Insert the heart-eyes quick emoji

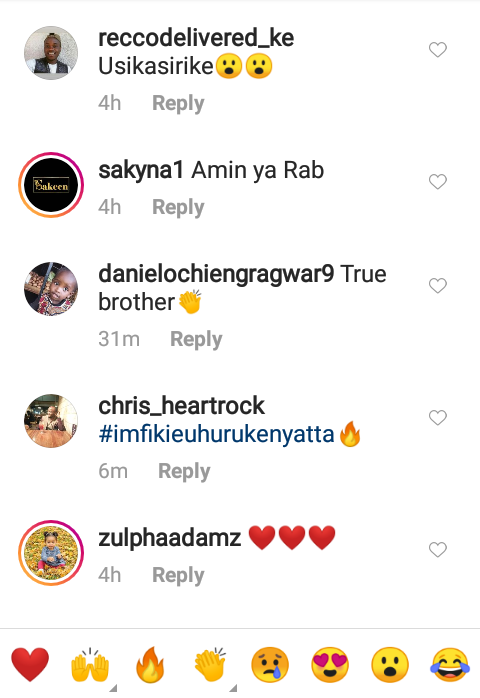click(330, 665)
